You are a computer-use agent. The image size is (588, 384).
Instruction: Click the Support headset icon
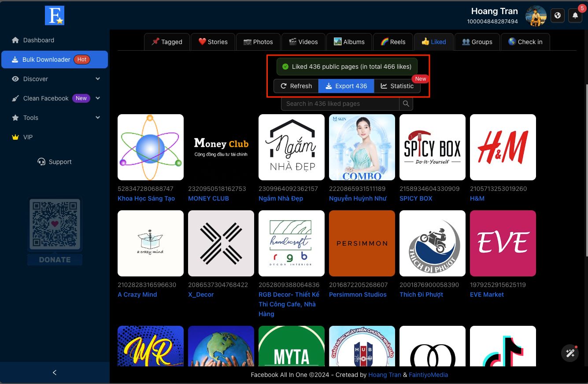pos(42,162)
